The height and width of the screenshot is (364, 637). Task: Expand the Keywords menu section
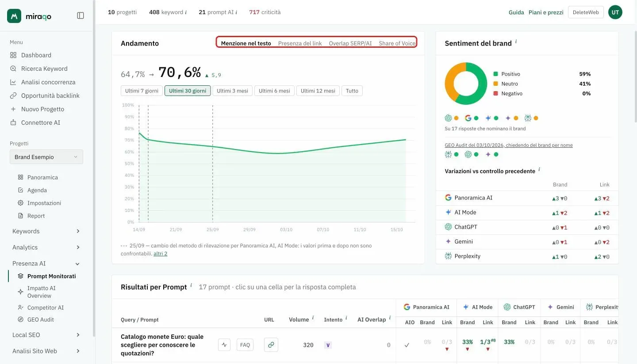coord(46,231)
